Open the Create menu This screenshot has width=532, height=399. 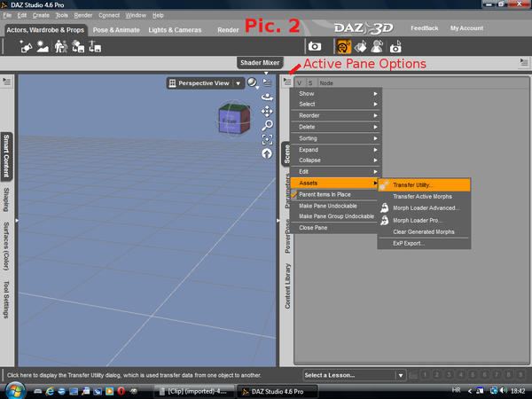pyautogui.click(x=41, y=15)
